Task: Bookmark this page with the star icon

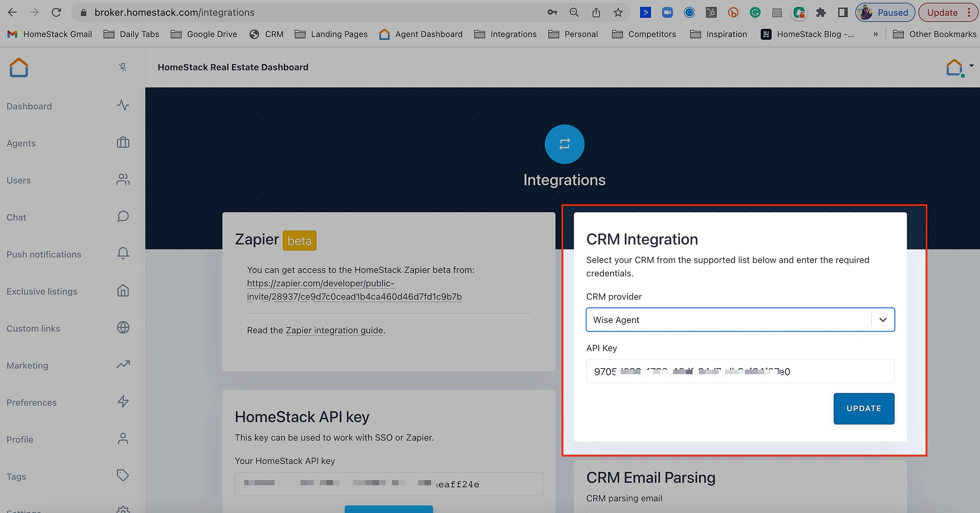Action: [x=618, y=13]
